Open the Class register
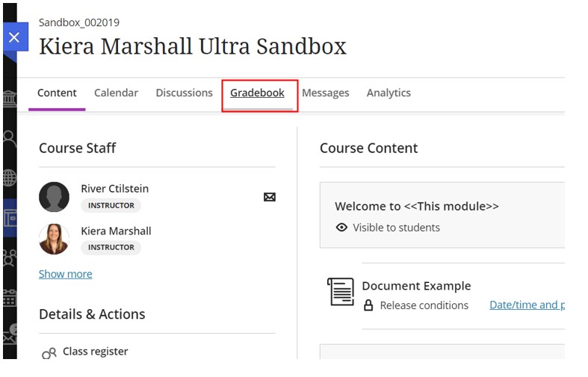The height and width of the screenshot is (377, 588). tap(95, 352)
